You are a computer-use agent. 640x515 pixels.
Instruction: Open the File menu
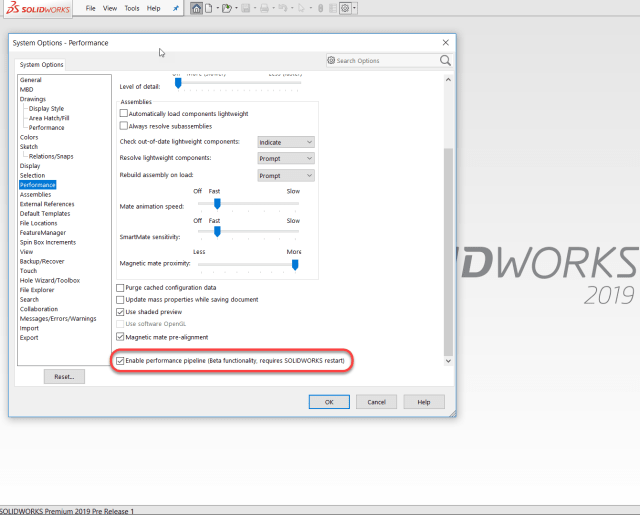(x=91, y=8)
